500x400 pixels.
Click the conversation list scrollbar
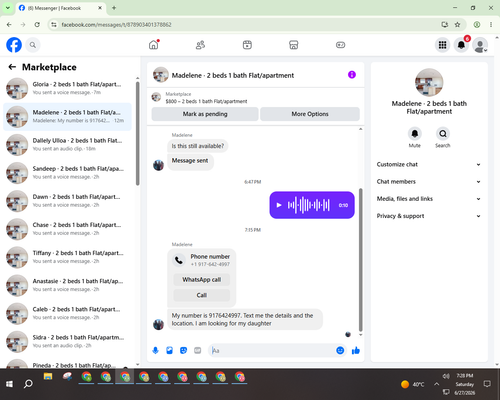pos(137,133)
